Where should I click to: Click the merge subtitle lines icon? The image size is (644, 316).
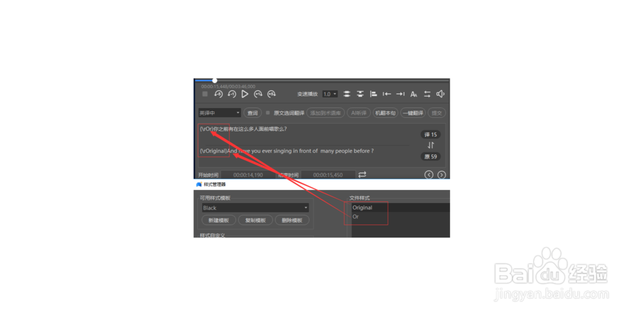[x=347, y=94]
